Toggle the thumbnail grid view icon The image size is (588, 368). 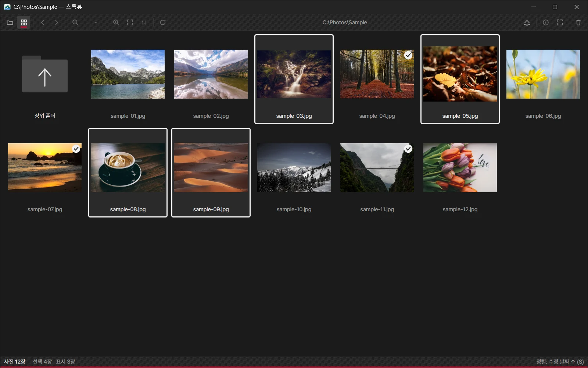click(x=24, y=22)
